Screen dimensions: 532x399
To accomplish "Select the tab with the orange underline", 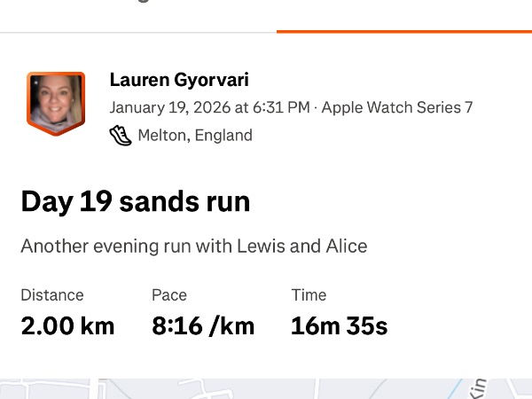I will point(403,13).
